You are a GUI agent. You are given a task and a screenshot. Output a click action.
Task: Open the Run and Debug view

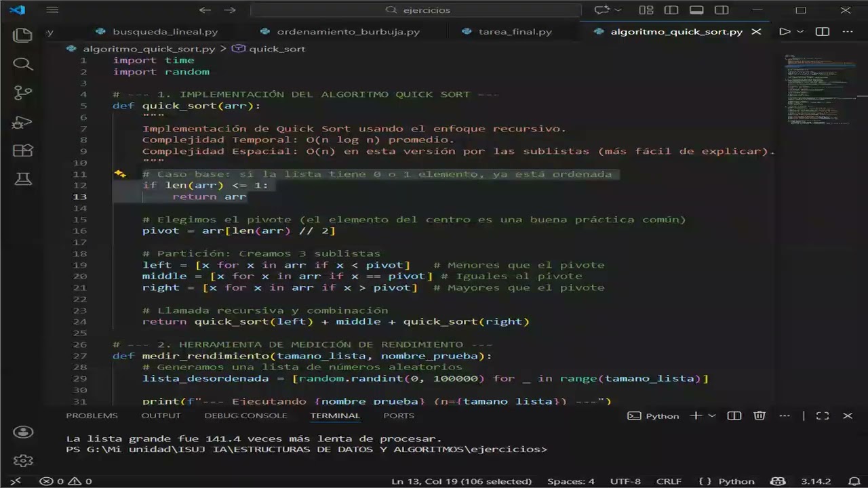(x=23, y=123)
